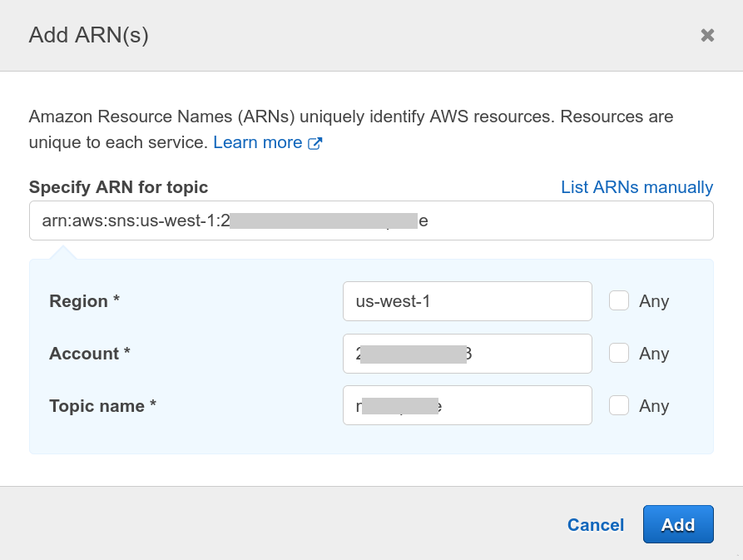Click the Region * label
The width and height of the screenshot is (743, 560).
pyautogui.click(x=84, y=301)
